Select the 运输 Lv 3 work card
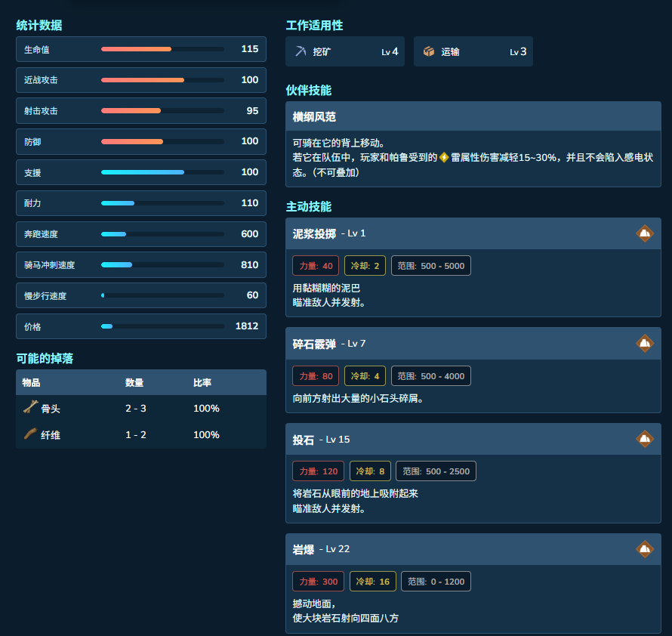The height and width of the screenshot is (636, 672). 473,51
